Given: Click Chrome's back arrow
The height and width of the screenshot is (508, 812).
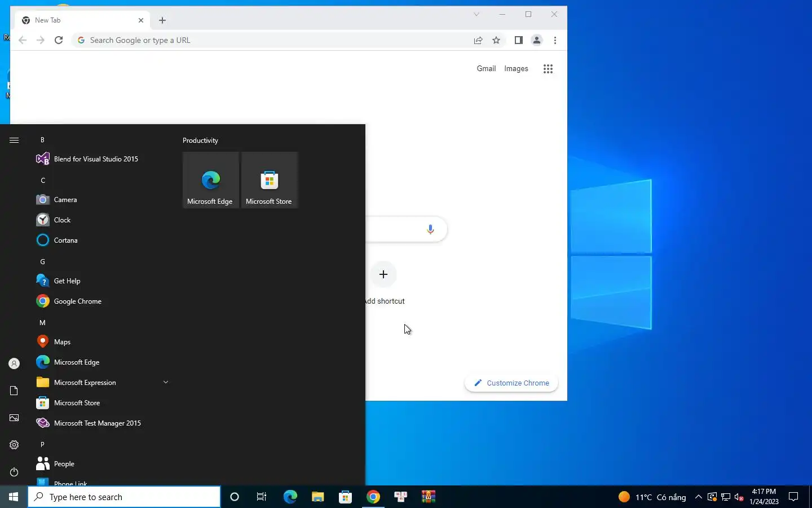Looking at the screenshot, I should [x=23, y=40].
